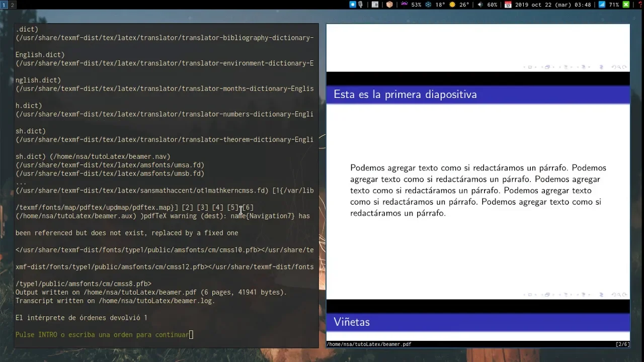The image size is (644, 362).
Task: Click the speaker volume icon
Action: 480,5
